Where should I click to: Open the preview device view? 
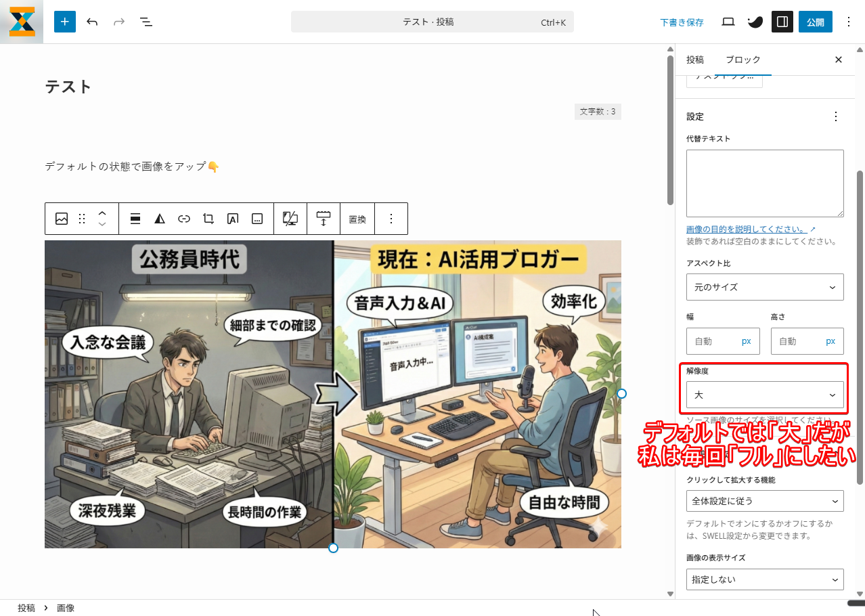tap(728, 22)
